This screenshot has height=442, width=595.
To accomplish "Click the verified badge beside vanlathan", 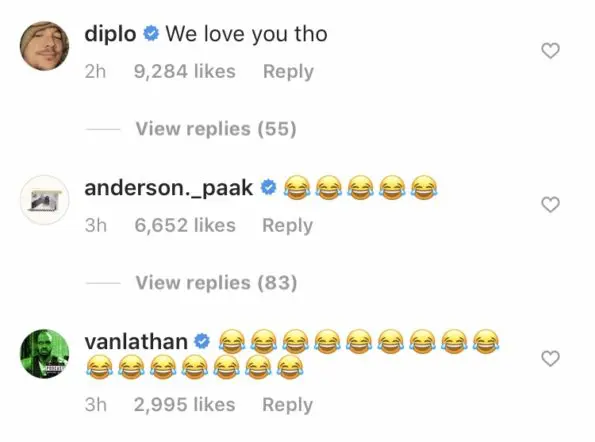I will point(202,341).
